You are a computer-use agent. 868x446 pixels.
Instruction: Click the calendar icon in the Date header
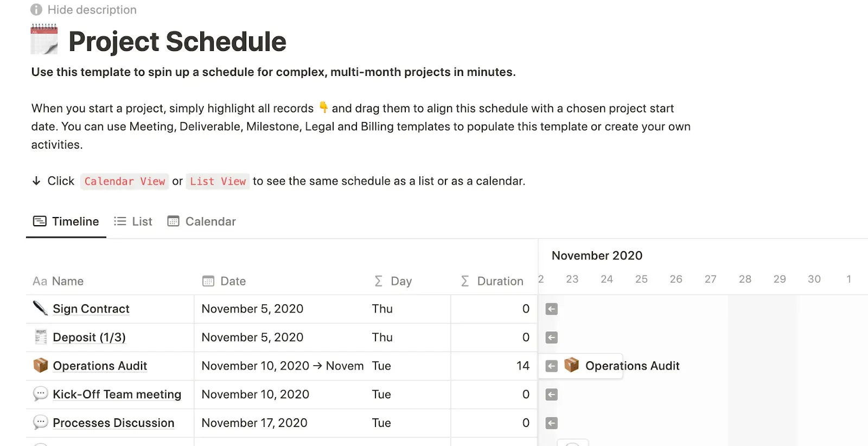pyautogui.click(x=208, y=281)
